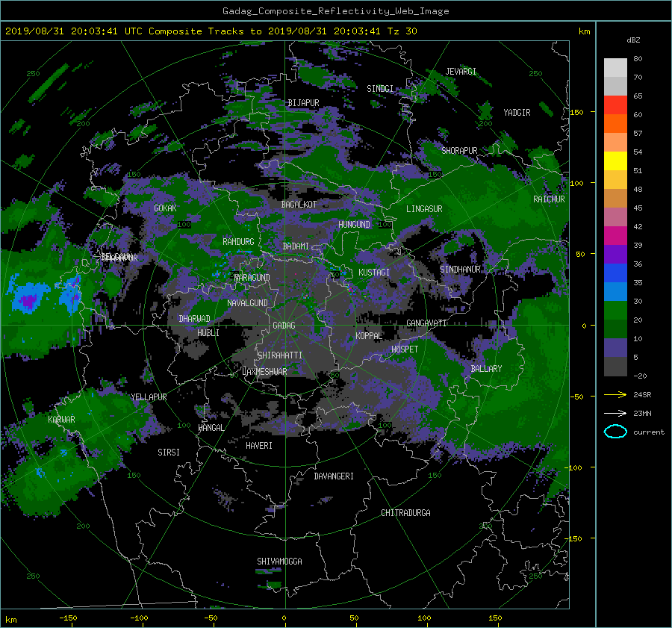Click the cyan current-track ellipse icon
672x628 pixels.
(615, 432)
